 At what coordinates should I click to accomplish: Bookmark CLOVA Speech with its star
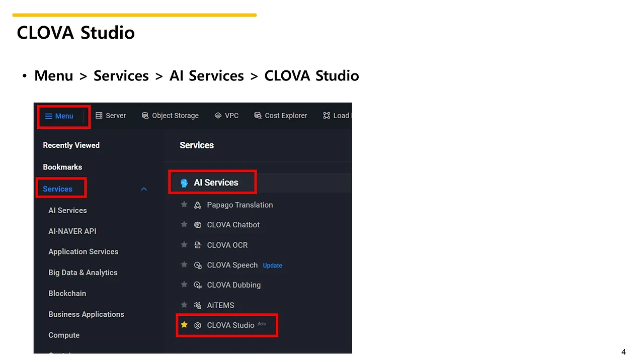pyautogui.click(x=184, y=265)
